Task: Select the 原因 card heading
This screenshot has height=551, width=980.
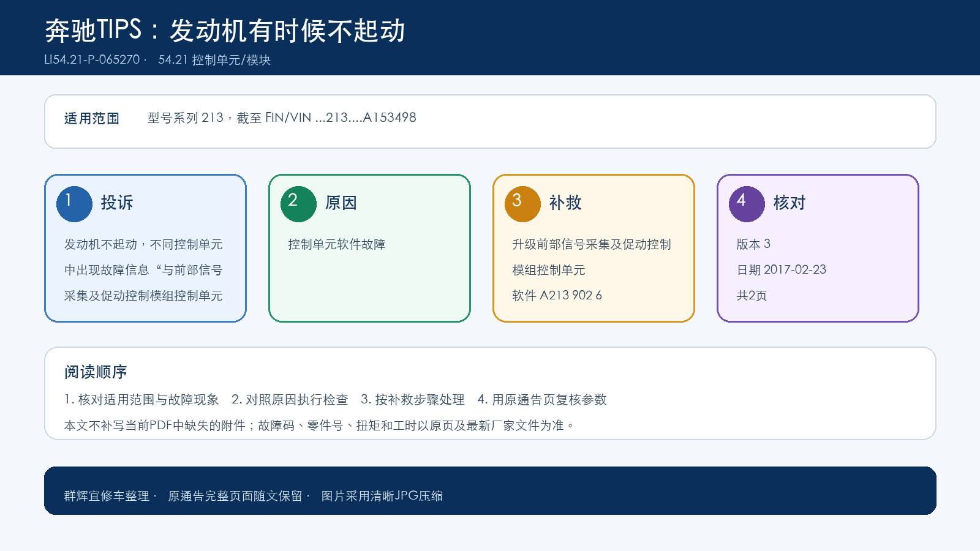Action: tap(341, 203)
